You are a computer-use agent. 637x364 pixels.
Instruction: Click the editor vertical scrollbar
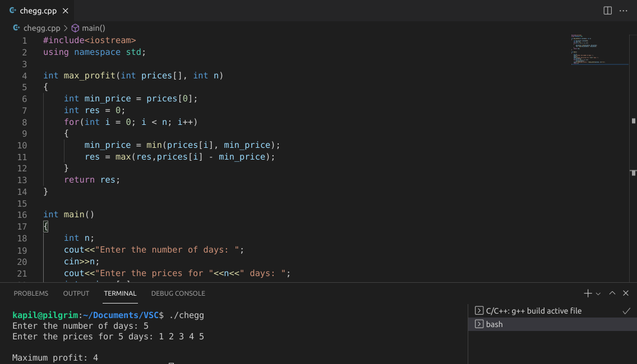633,158
